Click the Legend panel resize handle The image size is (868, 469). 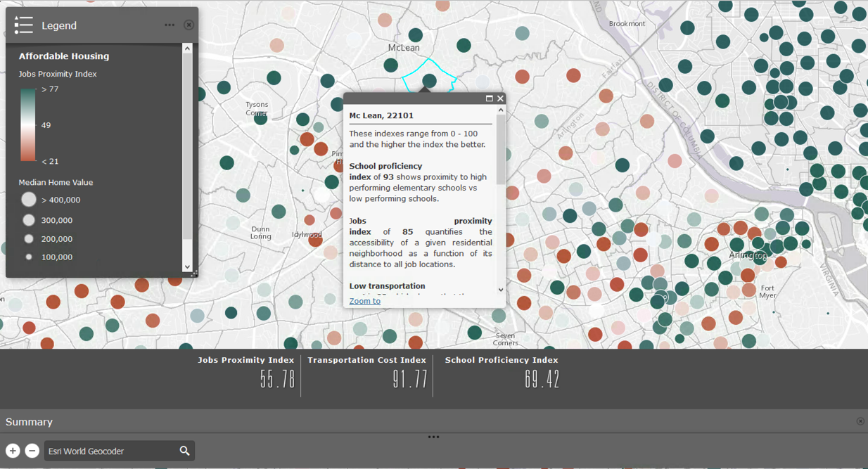click(x=195, y=274)
